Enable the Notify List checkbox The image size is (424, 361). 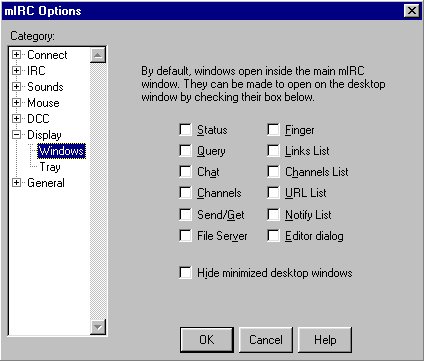273,214
